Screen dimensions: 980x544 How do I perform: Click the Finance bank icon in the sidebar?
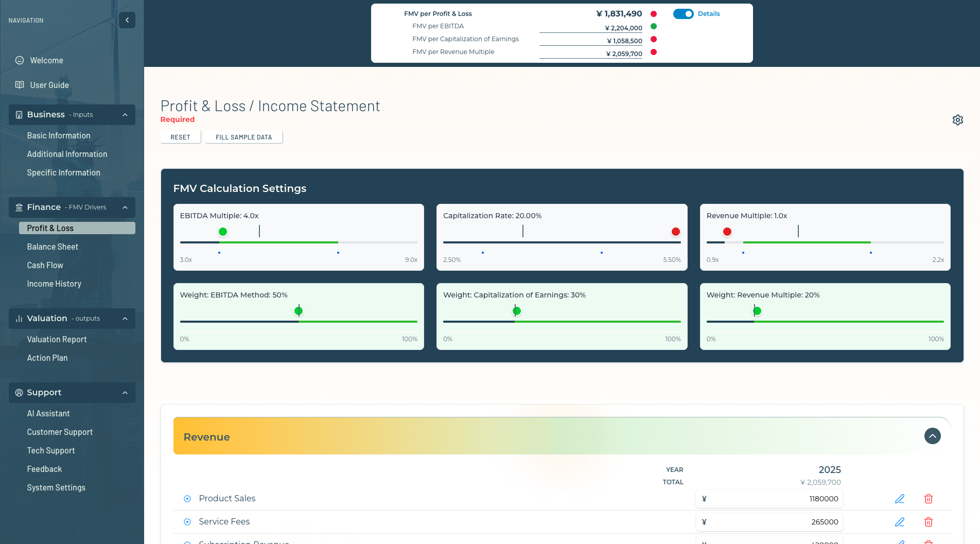(19, 207)
